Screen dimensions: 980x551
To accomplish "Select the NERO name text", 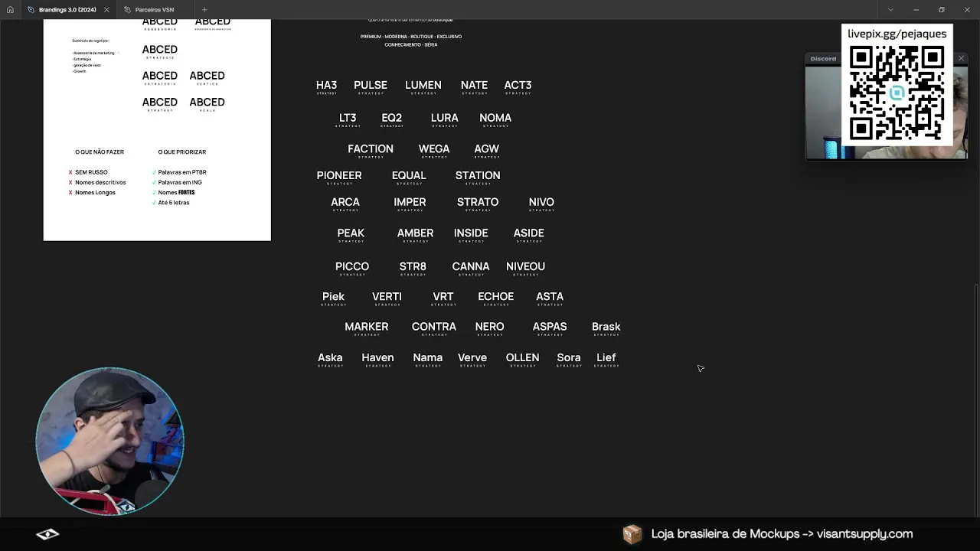I will pos(489,327).
